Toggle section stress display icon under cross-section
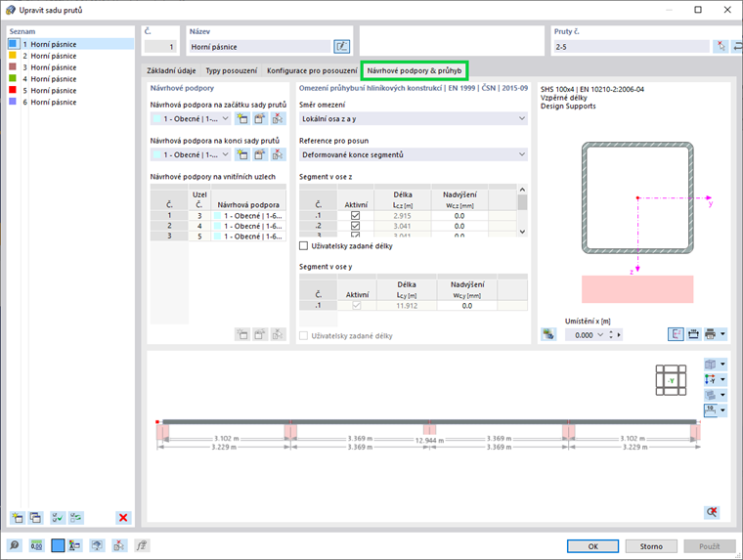Image resolution: width=743 pixels, height=560 pixels. click(676, 334)
